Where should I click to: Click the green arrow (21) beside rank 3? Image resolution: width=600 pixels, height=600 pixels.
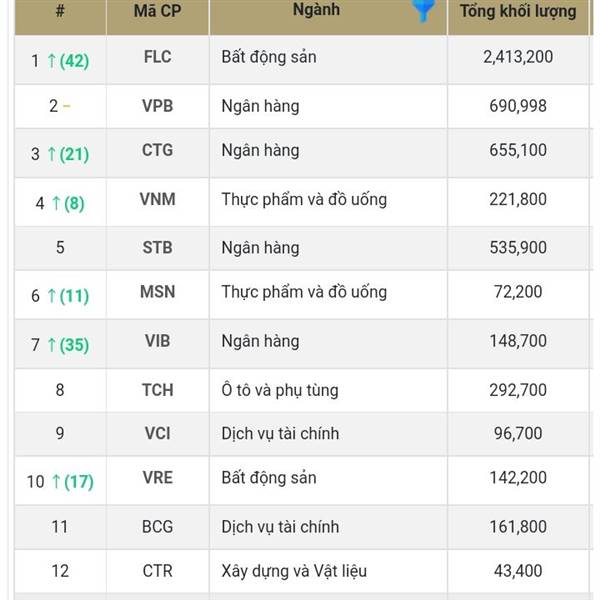pos(68,154)
